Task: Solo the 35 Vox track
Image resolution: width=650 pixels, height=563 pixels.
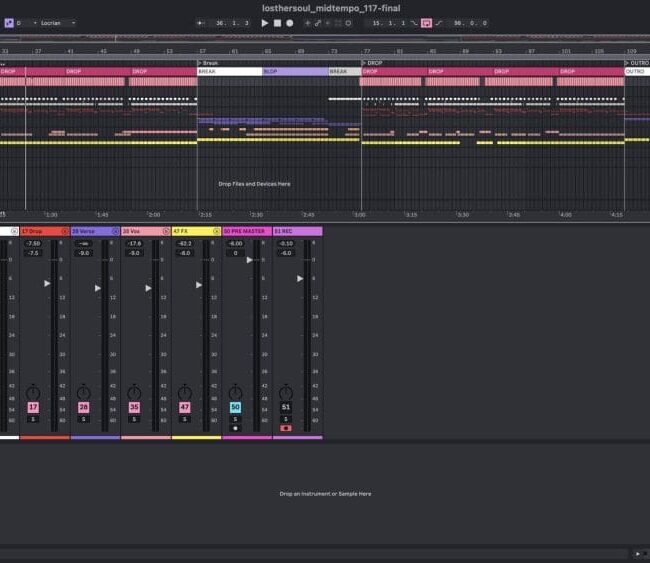Action: pos(134,418)
